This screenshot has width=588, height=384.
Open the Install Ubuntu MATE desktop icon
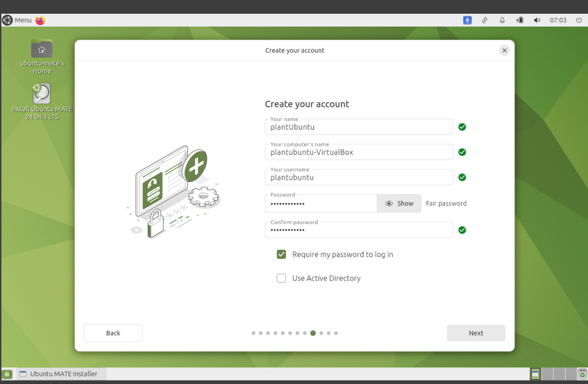click(x=41, y=95)
